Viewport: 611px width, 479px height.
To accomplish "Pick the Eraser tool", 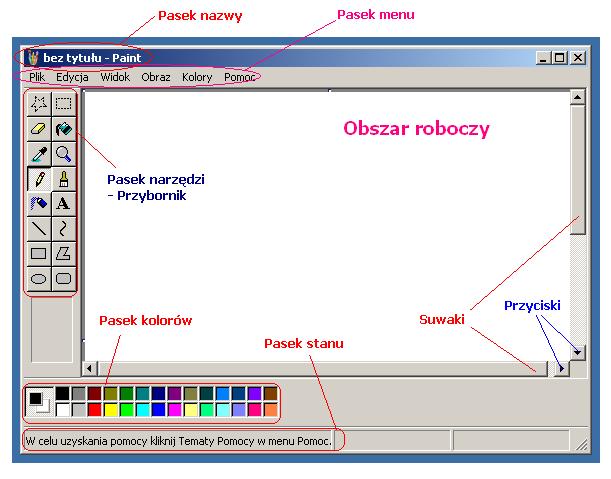I will coord(39,129).
